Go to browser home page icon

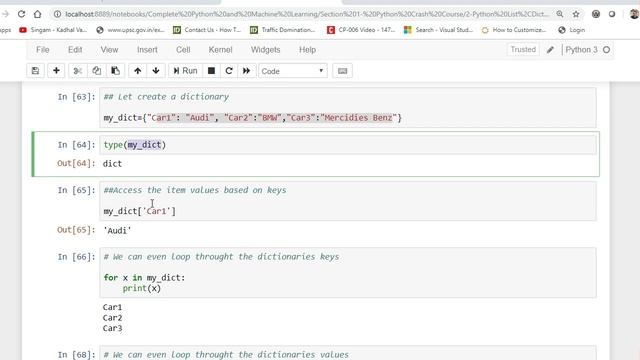[38, 14]
